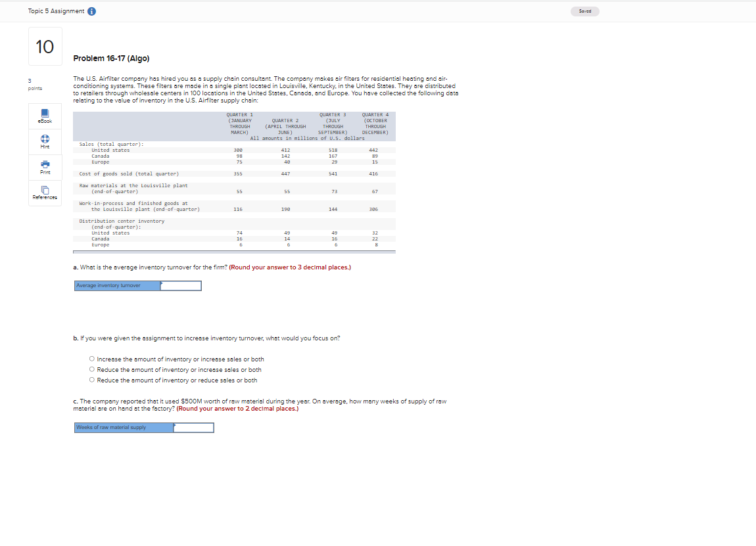Click the question number 10 box

(45, 46)
